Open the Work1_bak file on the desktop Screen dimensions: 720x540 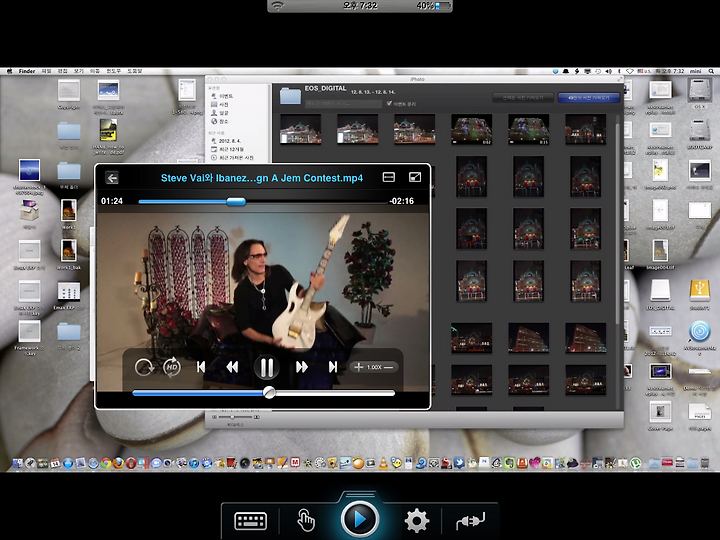[x=69, y=251]
